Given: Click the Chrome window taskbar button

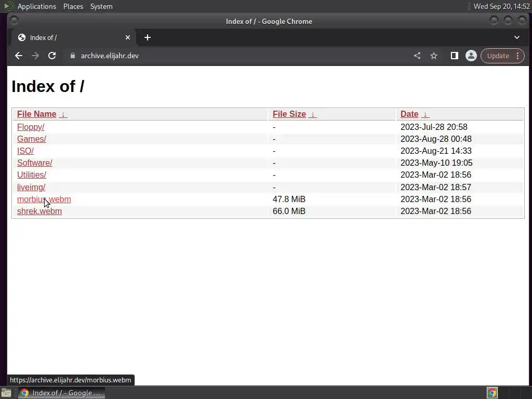Looking at the screenshot, I should coord(61,393).
